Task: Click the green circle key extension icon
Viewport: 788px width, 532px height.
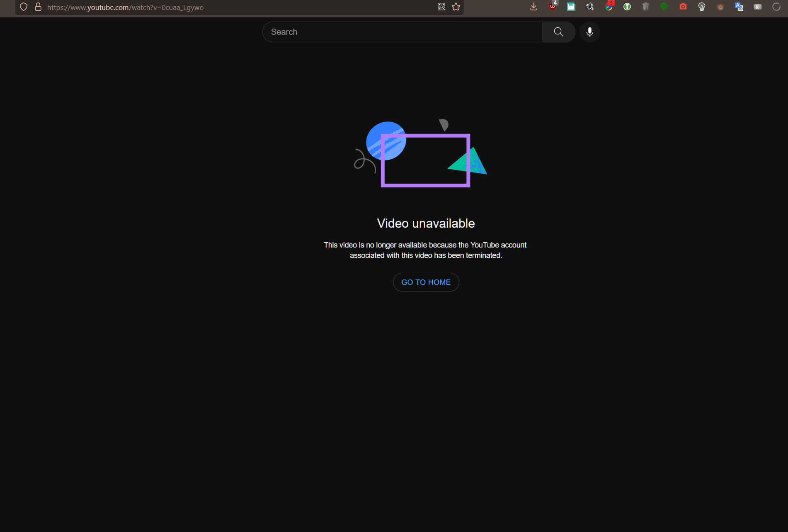Action: pos(627,7)
